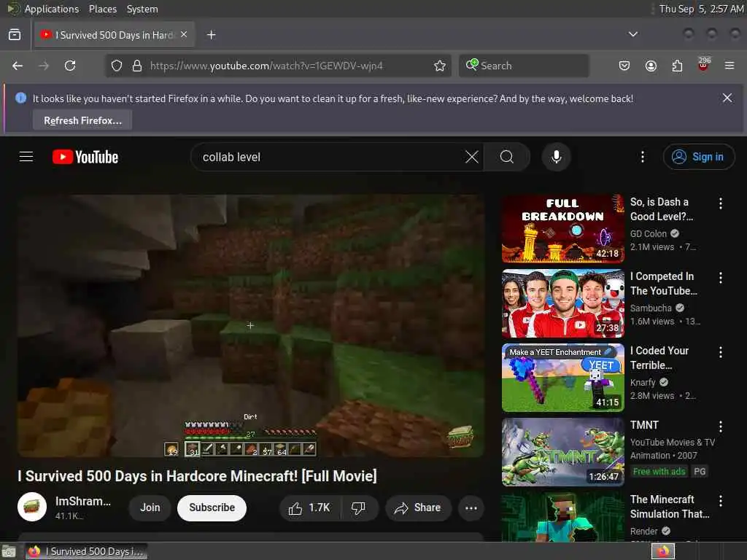
Task: Open the System menu
Action: [x=142, y=9]
